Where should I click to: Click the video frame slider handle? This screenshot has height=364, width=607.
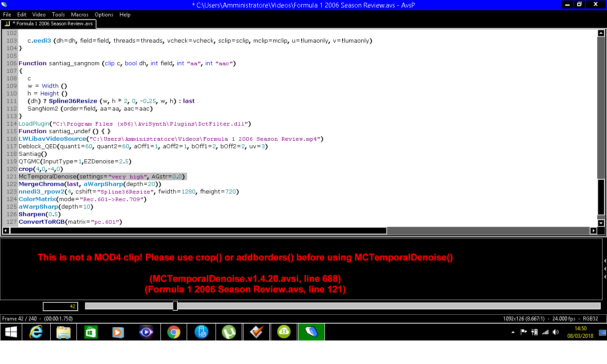175,306
